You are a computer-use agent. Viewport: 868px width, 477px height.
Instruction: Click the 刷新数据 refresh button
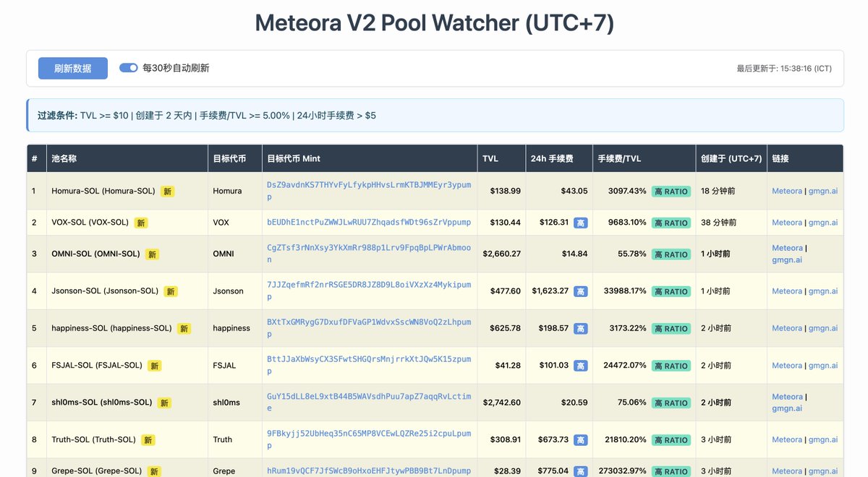tap(73, 68)
